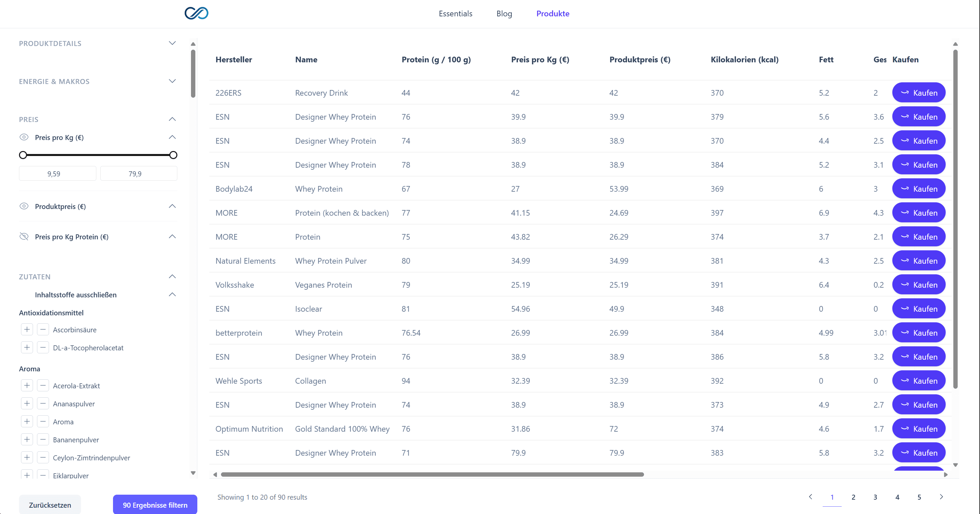
Task: Click 90 Ergebnisse filtern button
Action: (x=155, y=505)
